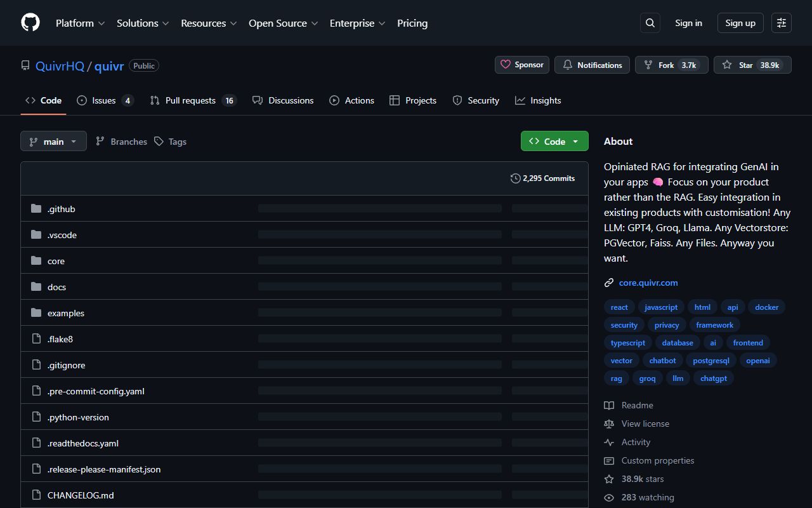812x508 pixels.
Task: Open commit history via the clock icon
Action: (515, 178)
